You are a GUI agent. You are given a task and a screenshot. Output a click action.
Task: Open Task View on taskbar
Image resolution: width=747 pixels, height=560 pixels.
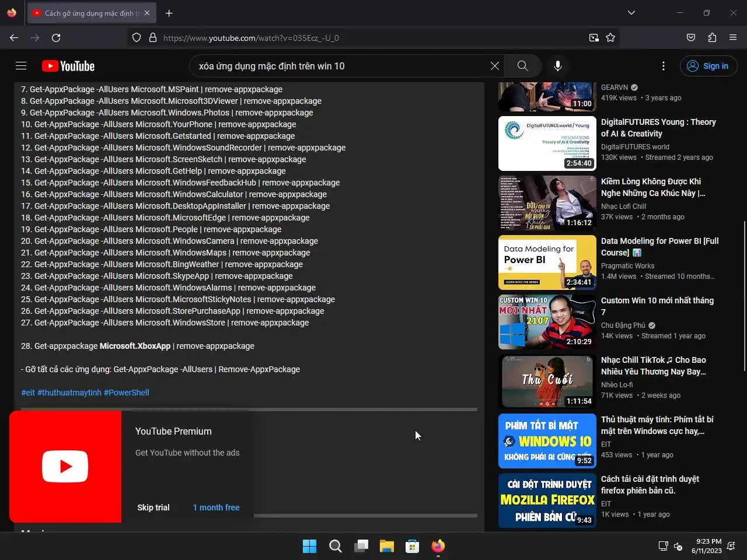(x=361, y=546)
